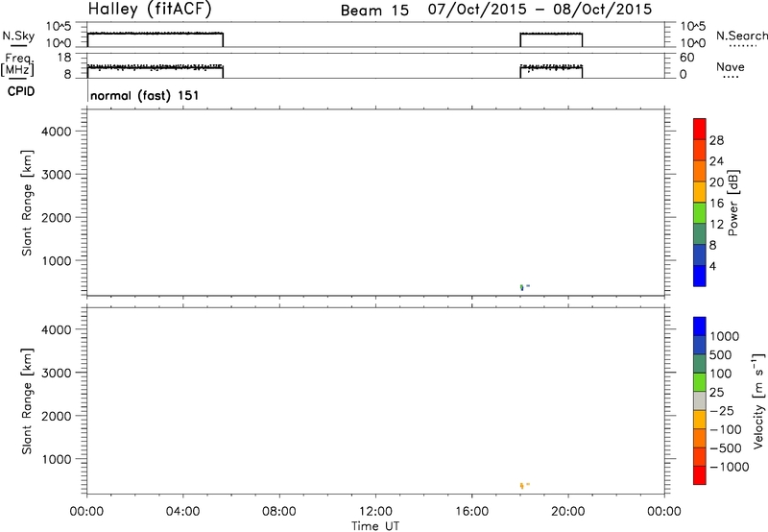Click the 'CPID' label
Image resolution: width=768 pixels, height=532 pixels.
21,91
